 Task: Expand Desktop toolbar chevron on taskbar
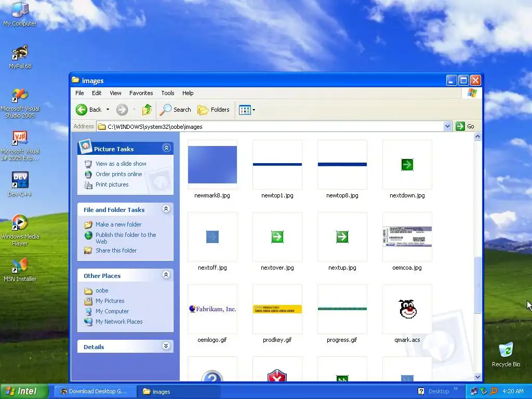point(455,389)
